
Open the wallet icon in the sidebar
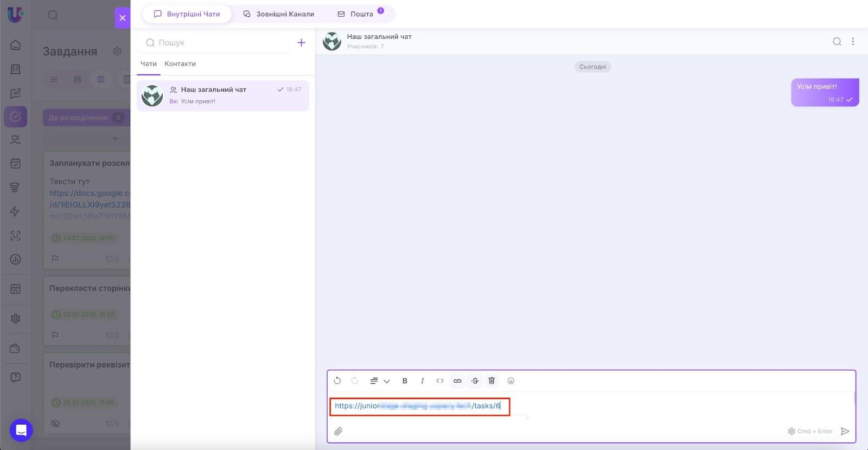(x=15, y=349)
